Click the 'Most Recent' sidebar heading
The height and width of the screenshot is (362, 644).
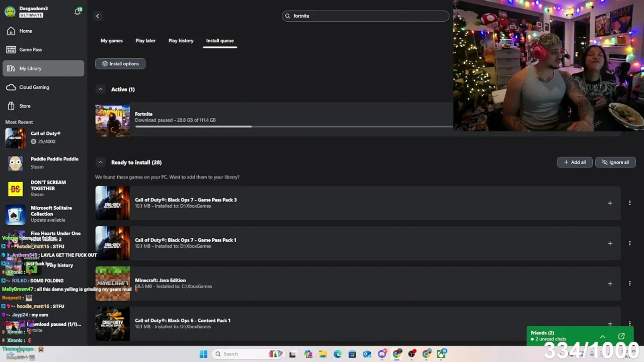(x=19, y=122)
